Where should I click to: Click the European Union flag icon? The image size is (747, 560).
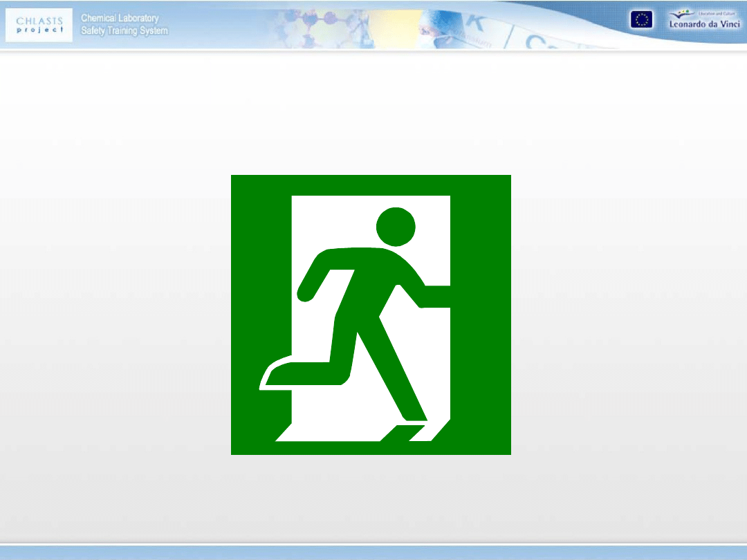[640, 20]
